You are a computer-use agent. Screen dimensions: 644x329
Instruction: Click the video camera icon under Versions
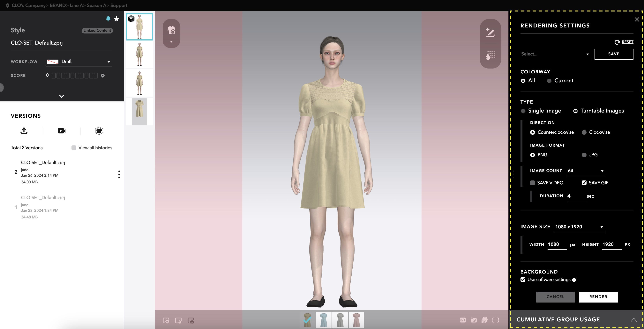[62, 131]
